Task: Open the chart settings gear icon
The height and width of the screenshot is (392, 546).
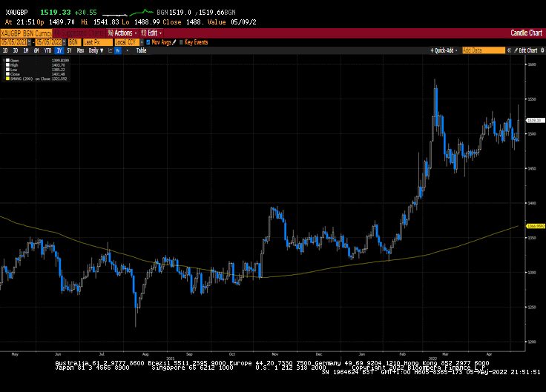Action: click(x=542, y=50)
